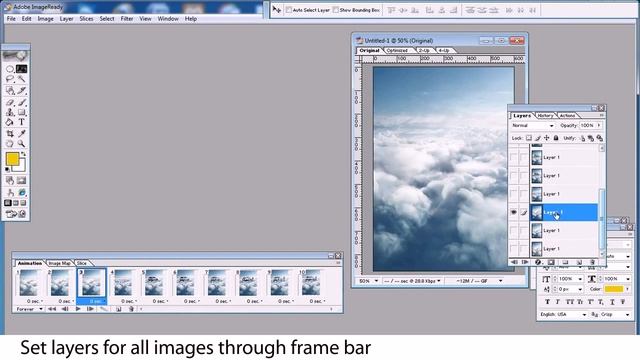The image size is (640, 360).
Task: Duplicate the current animation frame
Action: (118, 309)
